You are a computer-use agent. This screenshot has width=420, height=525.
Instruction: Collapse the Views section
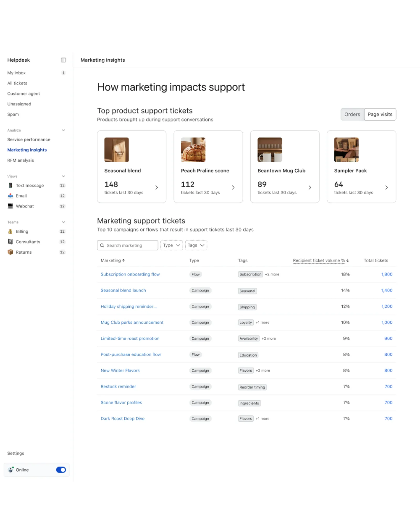pyautogui.click(x=63, y=176)
